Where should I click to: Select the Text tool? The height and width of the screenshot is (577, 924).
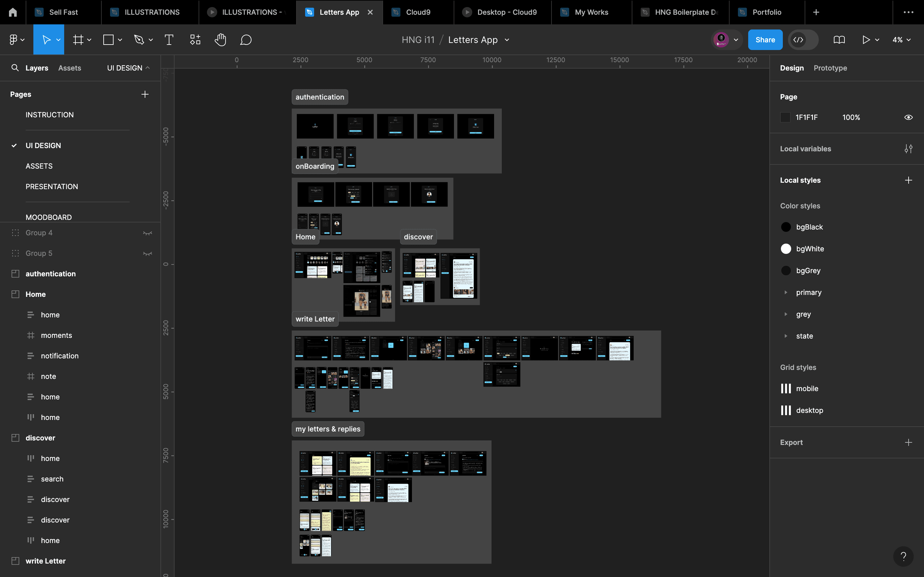pyautogui.click(x=169, y=40)
